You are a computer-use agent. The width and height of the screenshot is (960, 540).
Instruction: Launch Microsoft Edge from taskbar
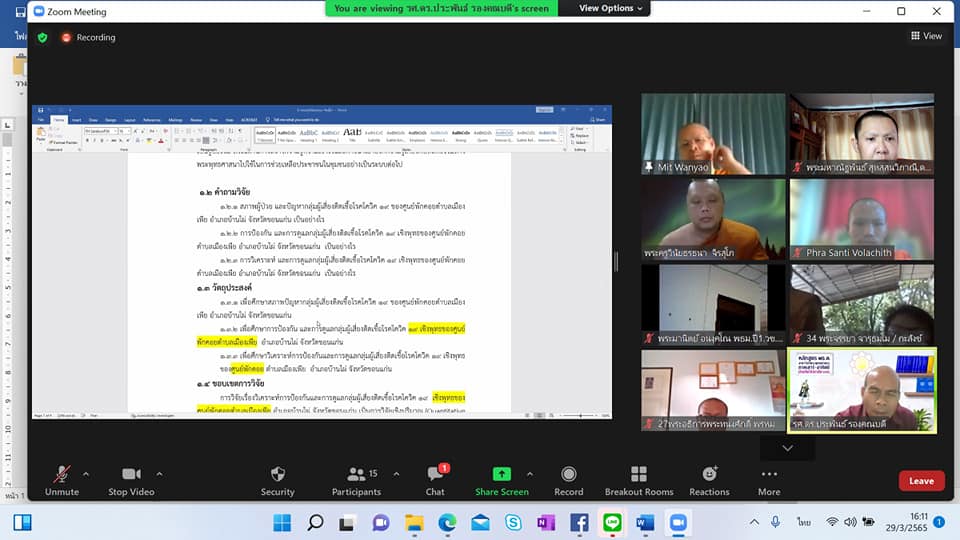point(447,523)
